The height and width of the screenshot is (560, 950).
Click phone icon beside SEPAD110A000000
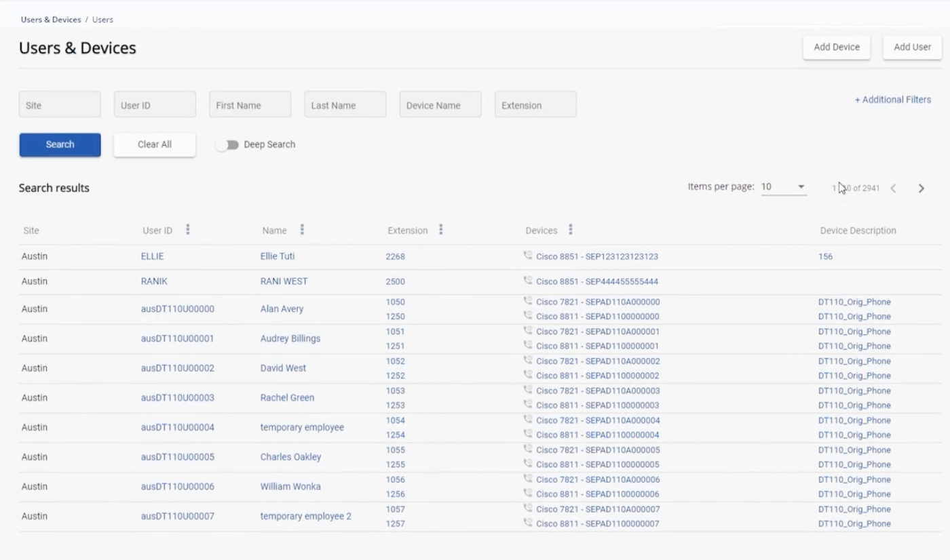pyautogui.click(x=528, y=301)
